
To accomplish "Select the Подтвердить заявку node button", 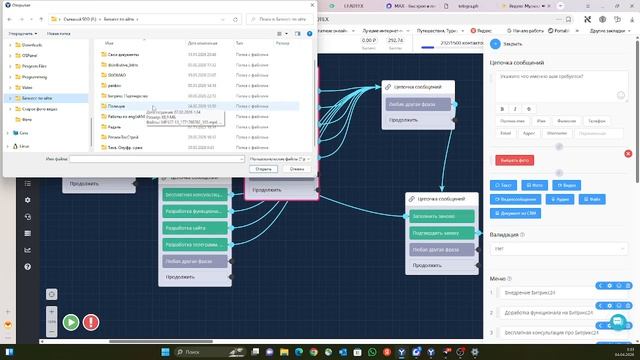I will click(x=442, y=233).
